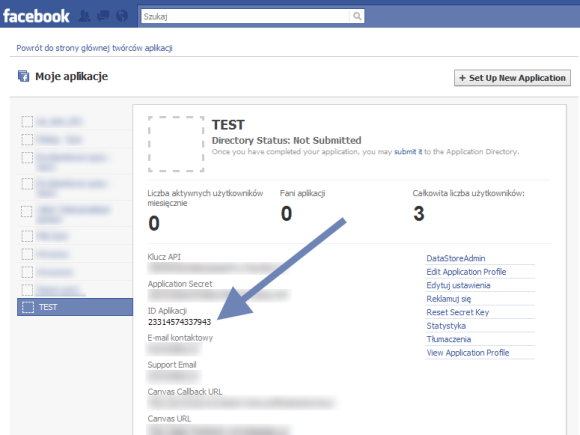The image size is (580, 435).
Task: Click the Directory Status: Not Submitted text
Action: pyautogui.click(x=286, y=141)
